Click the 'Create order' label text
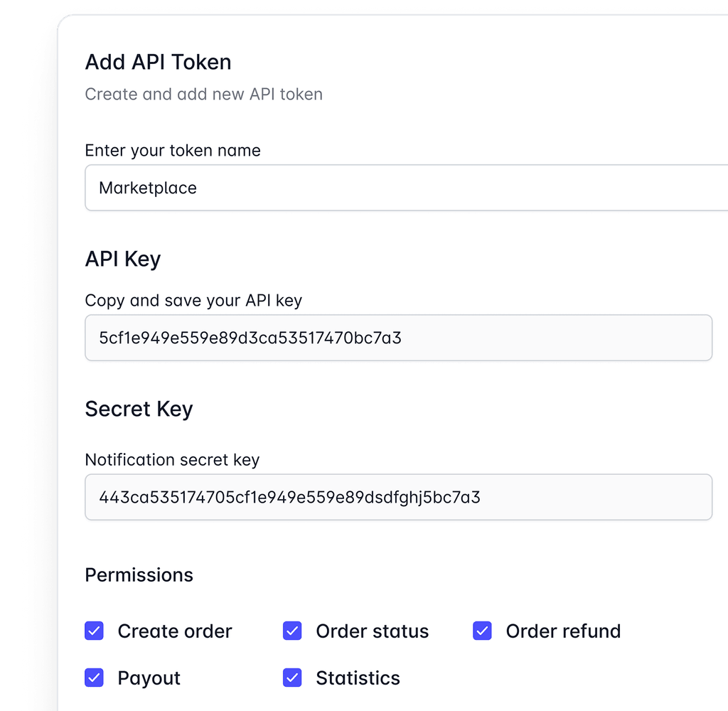 click(175, 631)
